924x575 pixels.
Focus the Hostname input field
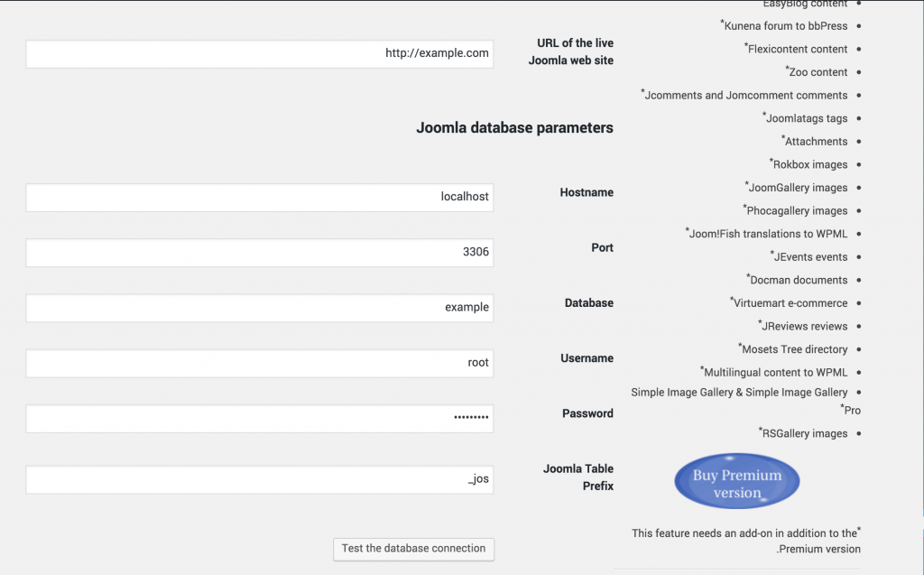coord(259,197)
